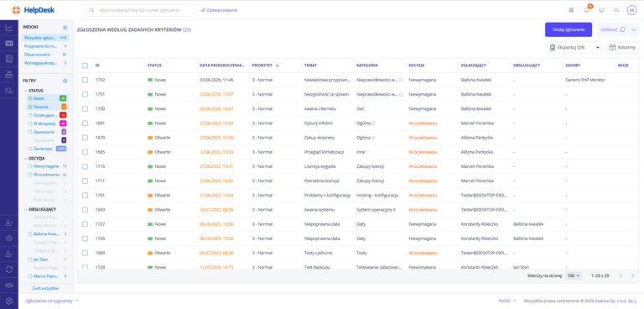Open the image alert icon in sidebar
644x309 pixels.
(9, 90)
